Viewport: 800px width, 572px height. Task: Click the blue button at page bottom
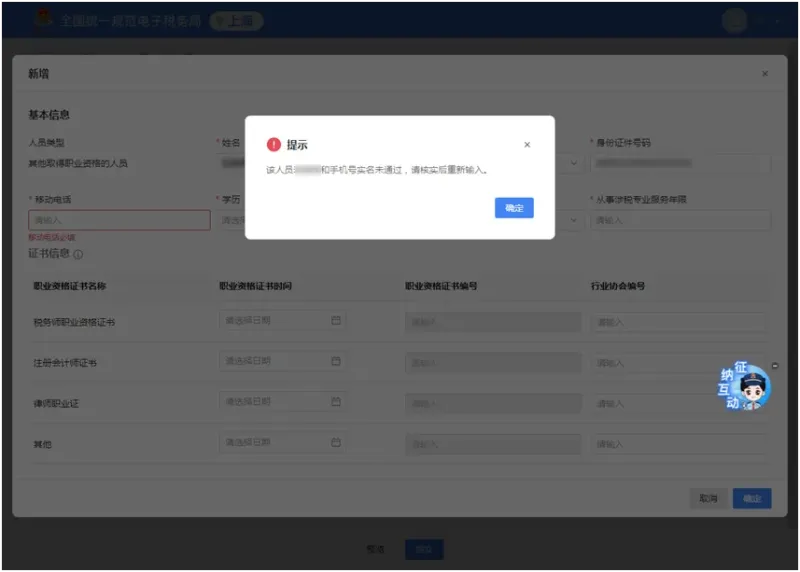click(424, 549)
